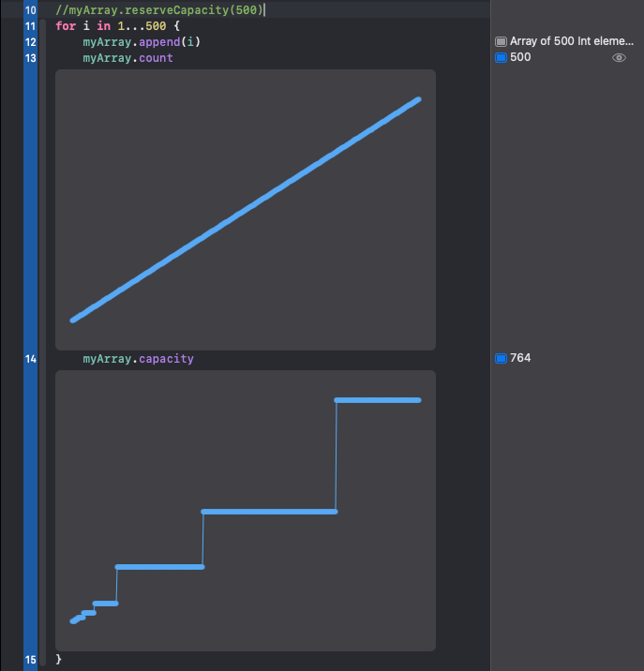Click line number 12 in the gutter
Image resolution: width=644 pixels, height=671 pixels.
click(30, 42)
